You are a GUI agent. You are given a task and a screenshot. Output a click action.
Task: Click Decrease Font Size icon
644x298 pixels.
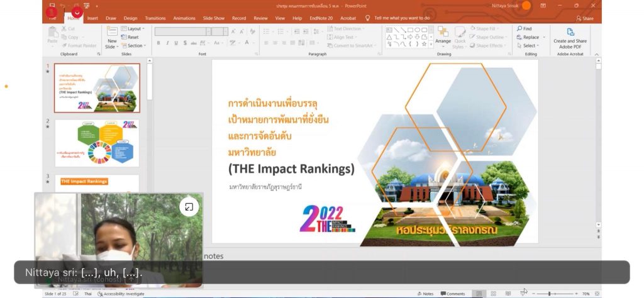click(243, 31)
